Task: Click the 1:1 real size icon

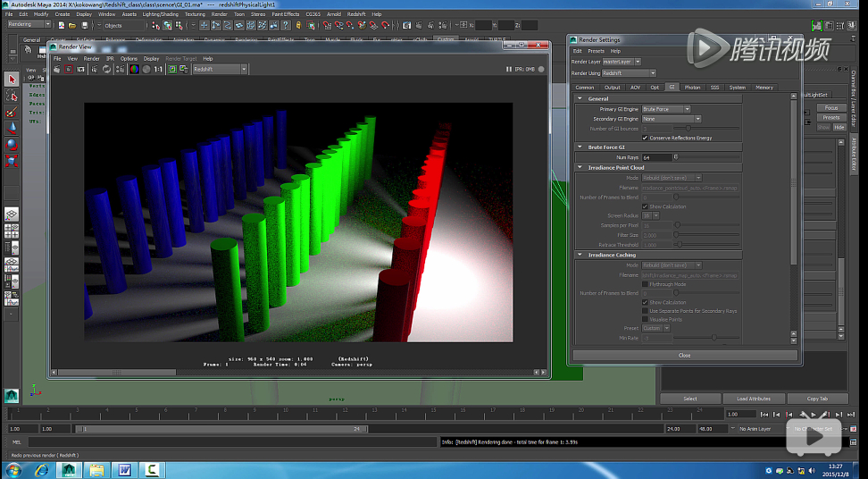Action: [x=159, y=69]
